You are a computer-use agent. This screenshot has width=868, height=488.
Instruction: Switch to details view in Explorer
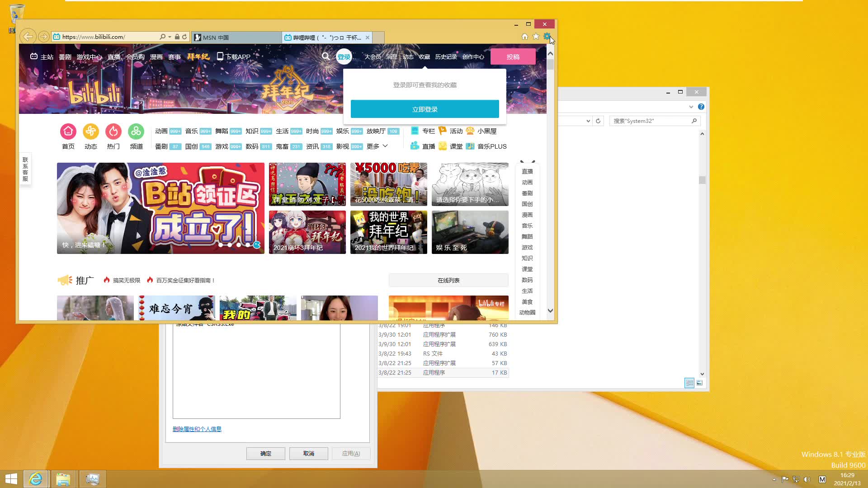click(689, 383)
